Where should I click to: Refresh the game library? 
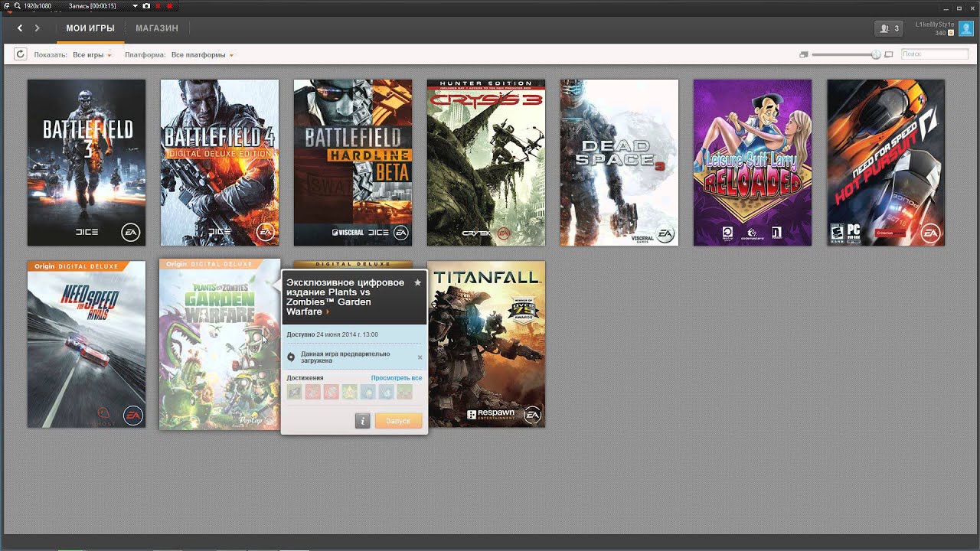[x=20, y=54]
